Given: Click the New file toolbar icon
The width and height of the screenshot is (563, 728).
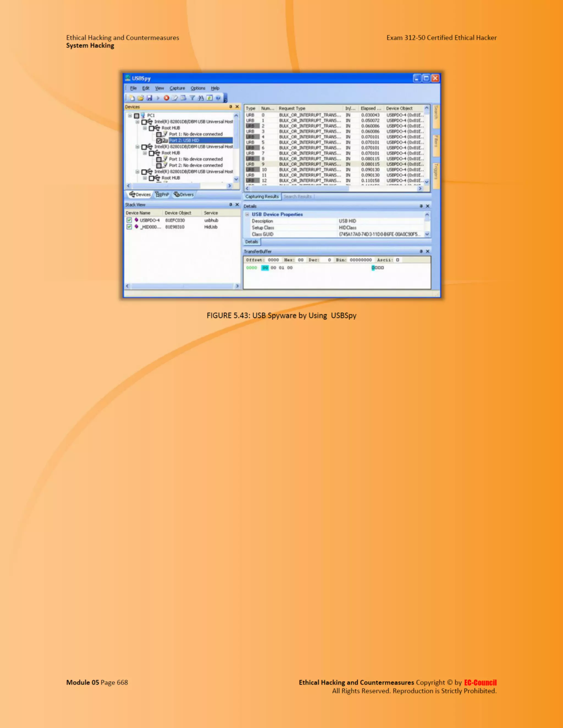Looking at the screenshot, I should (132, 98).
